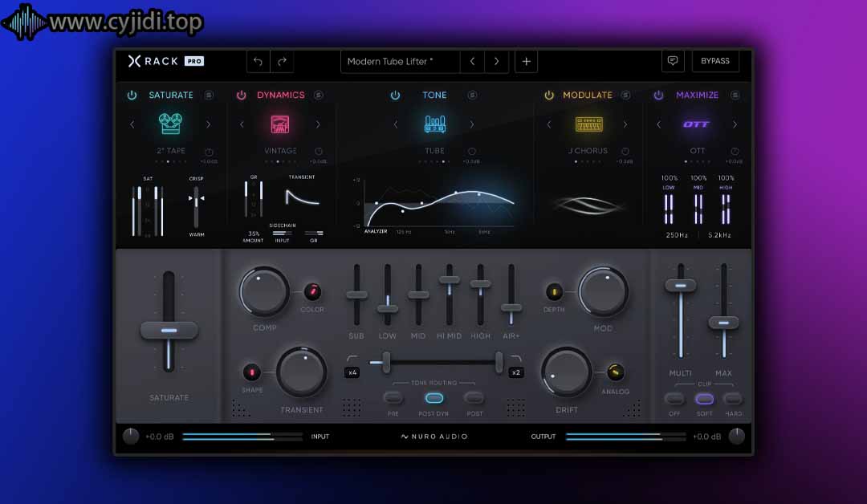867x504 pixels.
Task: Solo the Modulate module S icon
Action: (625, 95)
